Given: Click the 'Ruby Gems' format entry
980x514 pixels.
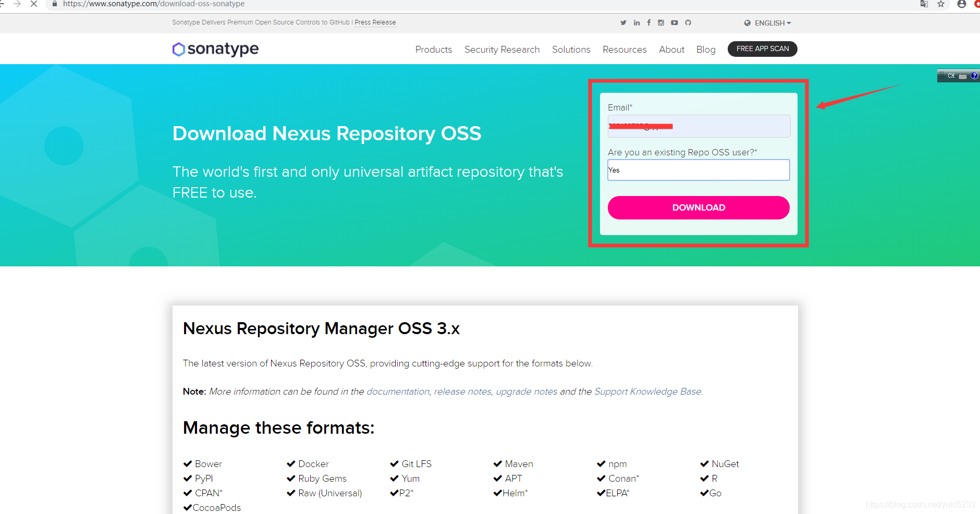Looking at the screenshot, I should [322, 479].
